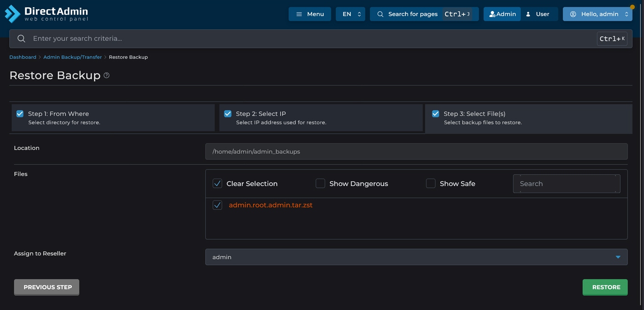The width and height of the screenshot is (644, 310).
Task: Click the help icon beside Restore Backup
Action: coord(107,75)
